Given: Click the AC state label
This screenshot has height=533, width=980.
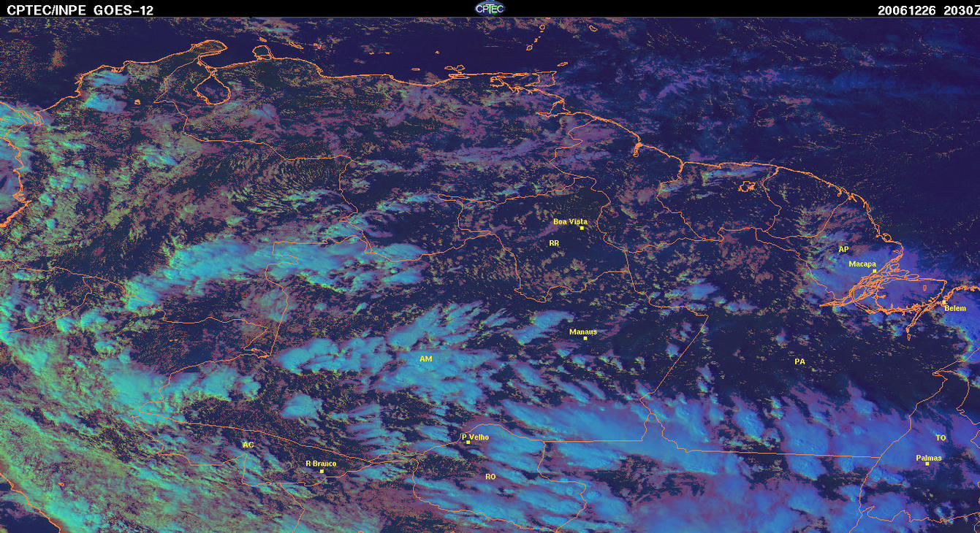Looking at the screenshot, I should 248,445.
